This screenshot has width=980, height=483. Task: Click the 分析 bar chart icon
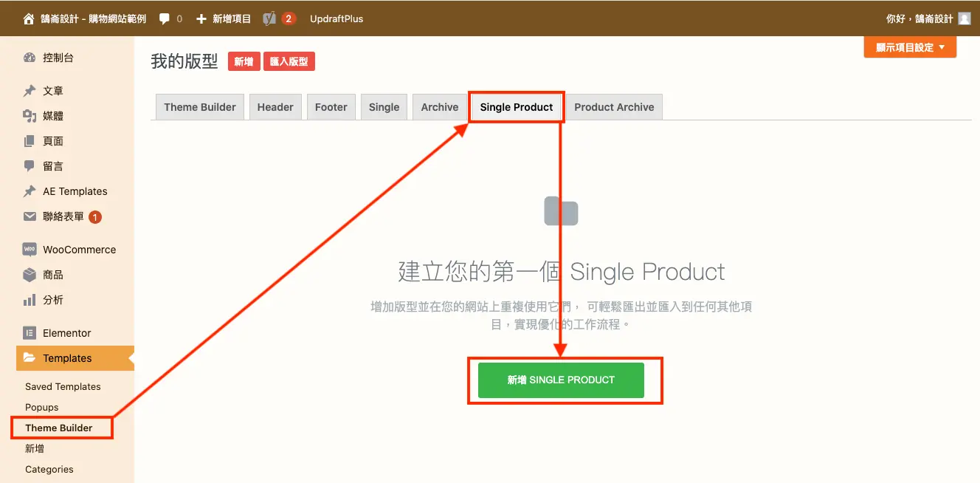tap(30, 300)
